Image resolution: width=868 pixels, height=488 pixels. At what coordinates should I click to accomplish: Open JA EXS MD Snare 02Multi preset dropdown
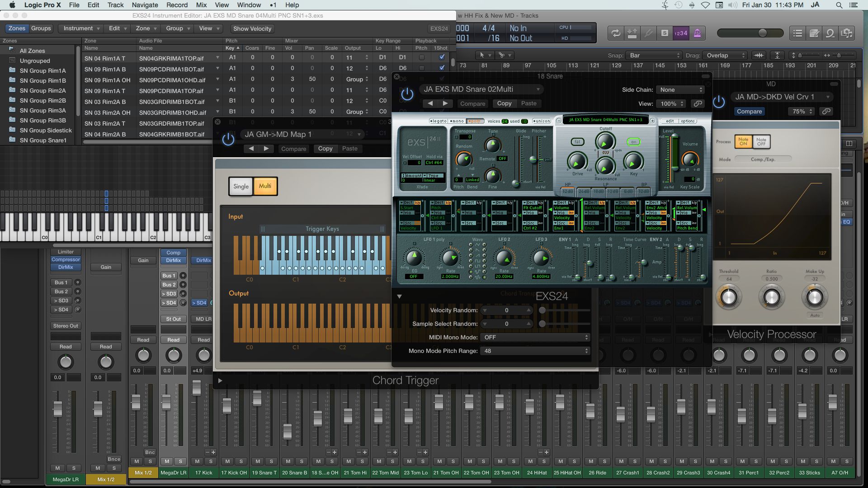481,89
